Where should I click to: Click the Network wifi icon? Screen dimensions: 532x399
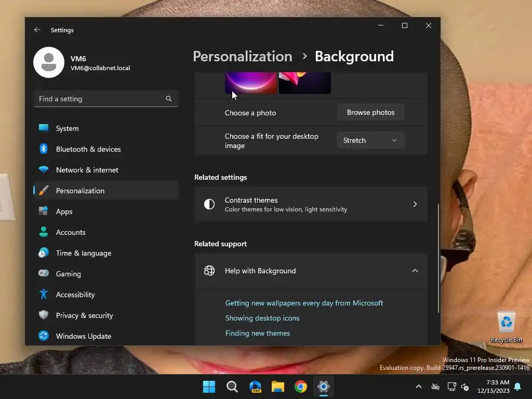(x=44, y=169)
